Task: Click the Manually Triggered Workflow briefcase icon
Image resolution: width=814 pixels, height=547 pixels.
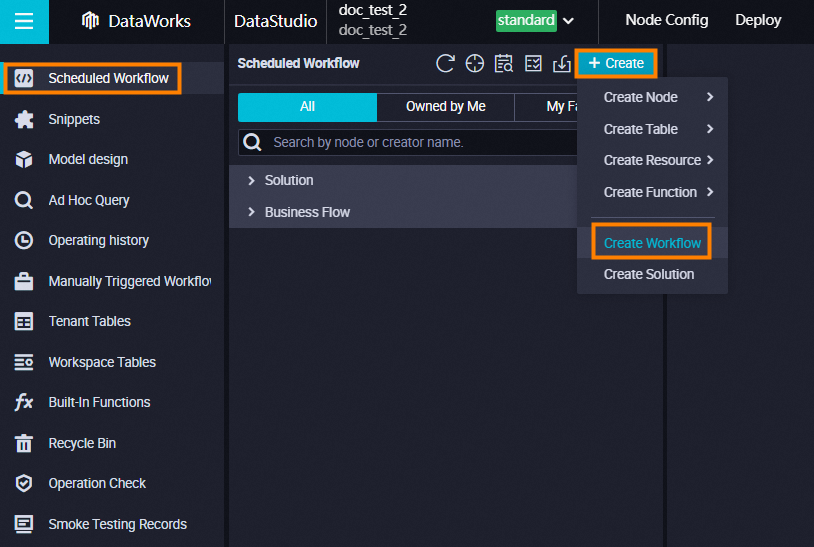Action: [x=24, y=281]
